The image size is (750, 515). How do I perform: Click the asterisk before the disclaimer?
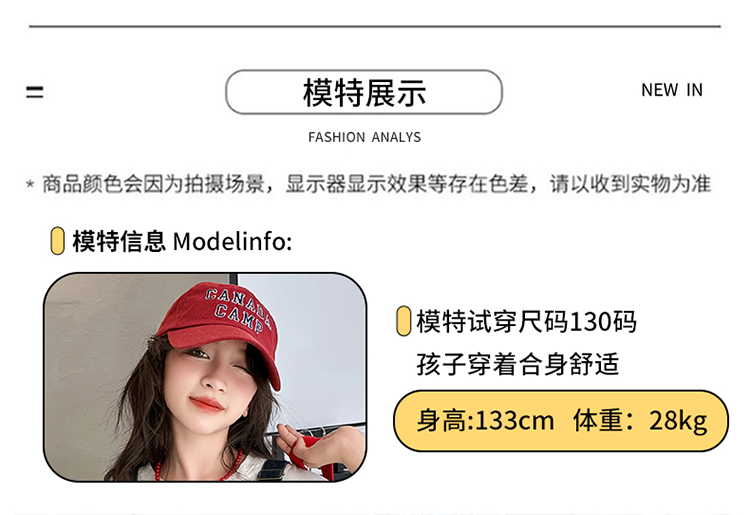30,185
